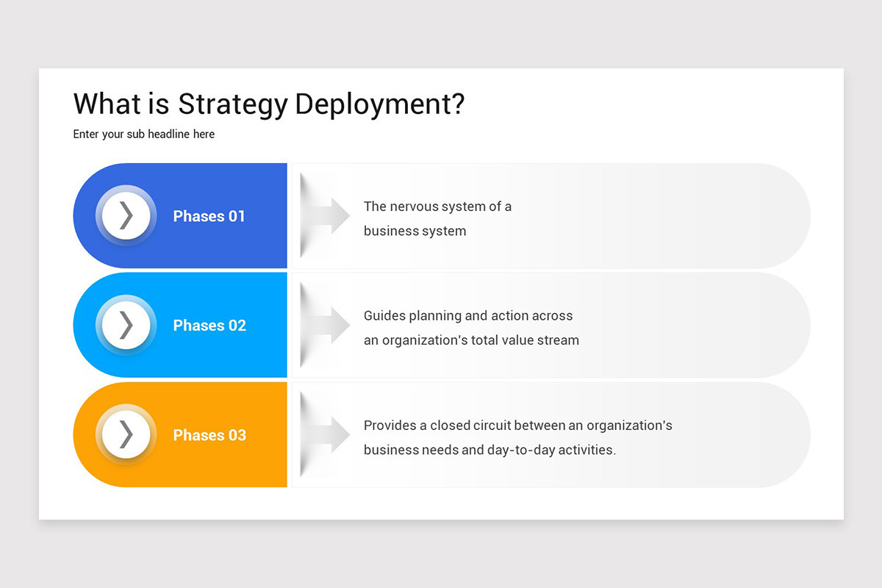Select the Phases 03 label text

pos(209,435)
